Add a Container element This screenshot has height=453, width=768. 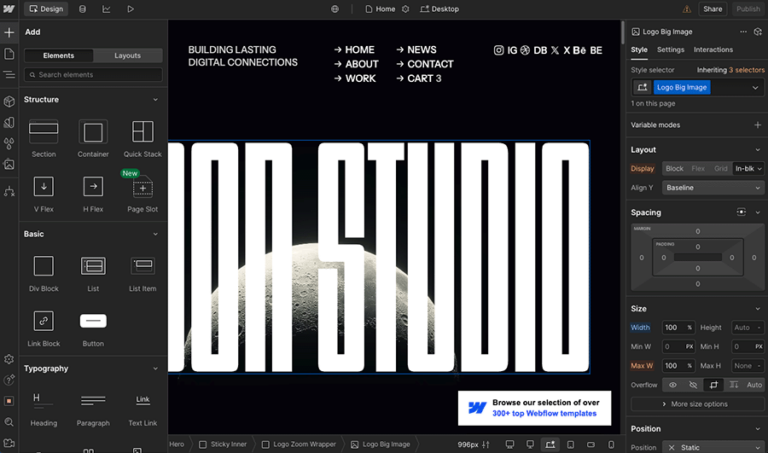coord(93,138)
